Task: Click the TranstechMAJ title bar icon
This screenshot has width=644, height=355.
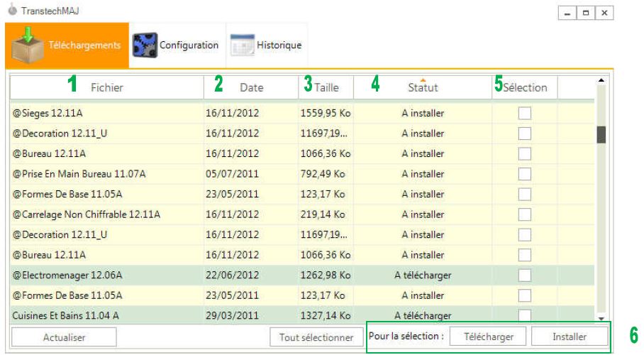Action: click(x=11, y=13)
